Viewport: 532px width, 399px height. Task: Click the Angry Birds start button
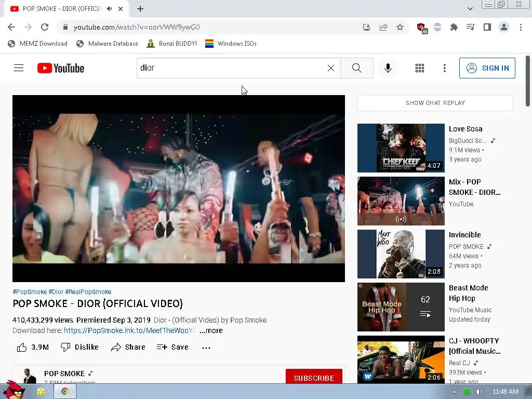[14, 391]
